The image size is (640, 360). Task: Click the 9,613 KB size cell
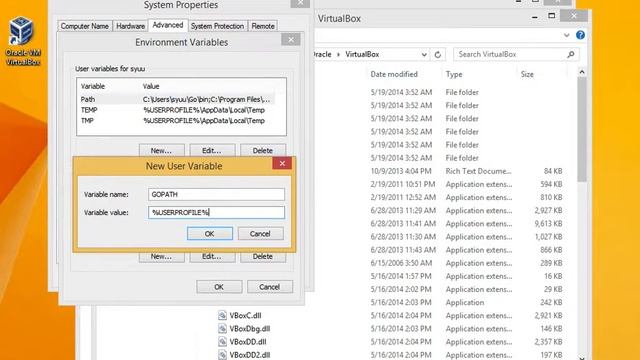548,224
